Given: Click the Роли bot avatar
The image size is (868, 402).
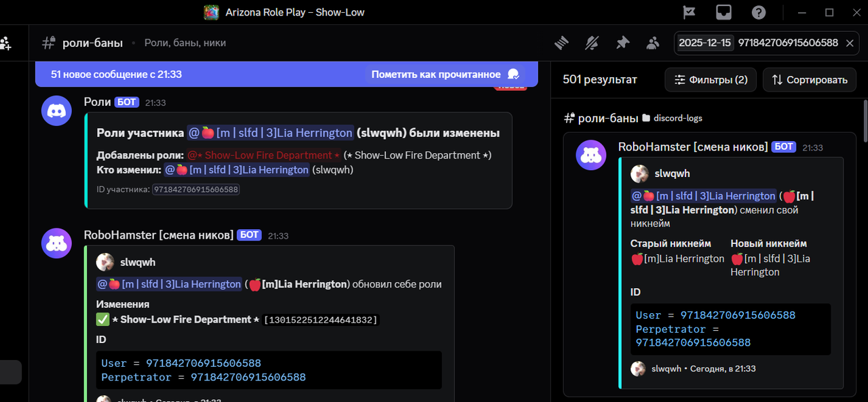Looking at the screenshot, I should pos(56,110).
